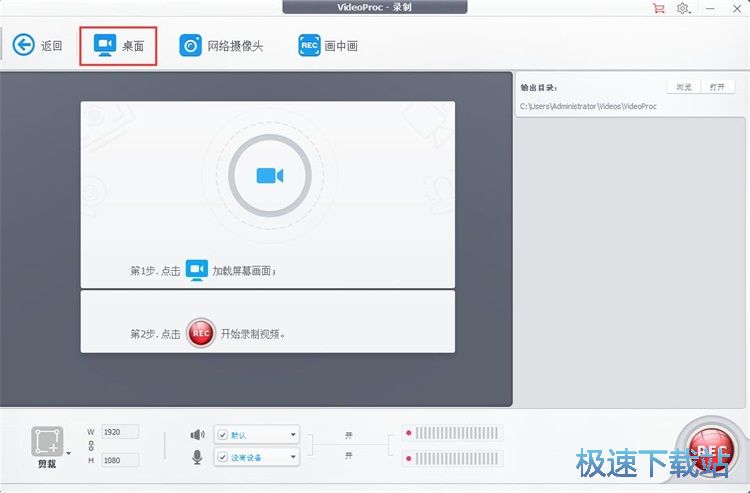The width and height of the screenshot is (750, 493).
Task: Open the shopping cart icon
Action: click(x=658, y=8)
